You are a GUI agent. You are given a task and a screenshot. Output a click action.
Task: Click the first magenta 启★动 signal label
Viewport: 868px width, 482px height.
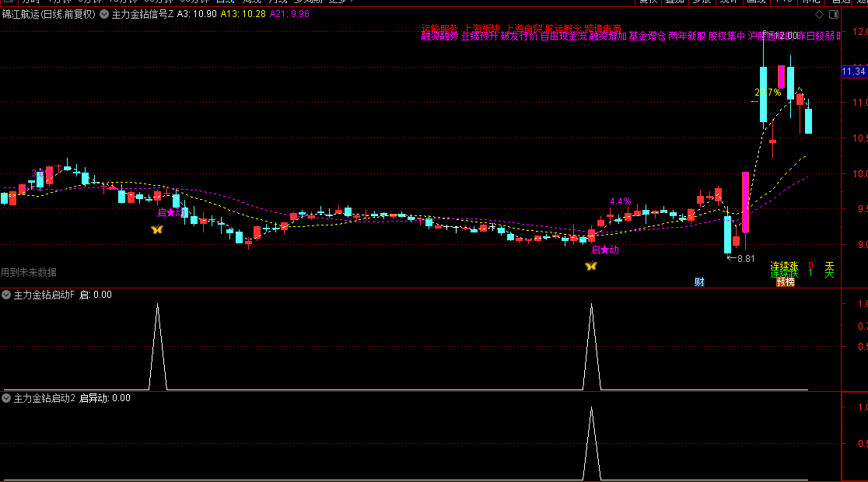(x=171, y=212)
